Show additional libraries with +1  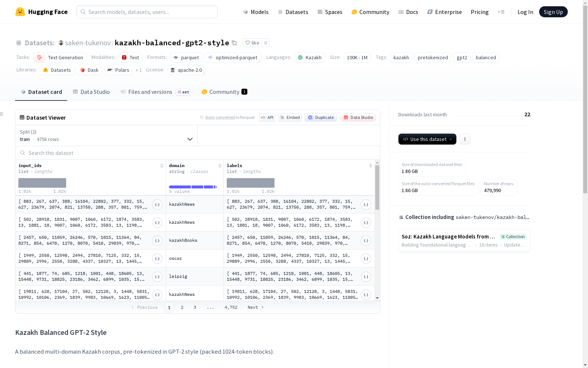coord(139,70)
